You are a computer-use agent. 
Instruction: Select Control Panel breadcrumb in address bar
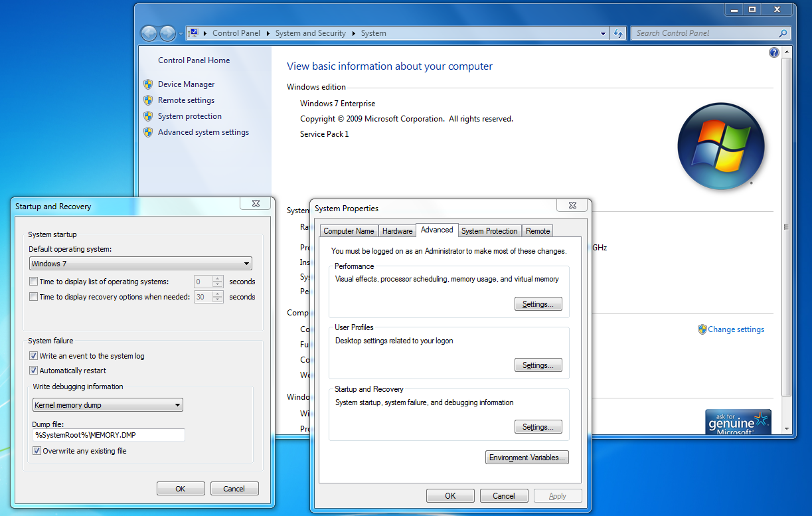(236, 33)
